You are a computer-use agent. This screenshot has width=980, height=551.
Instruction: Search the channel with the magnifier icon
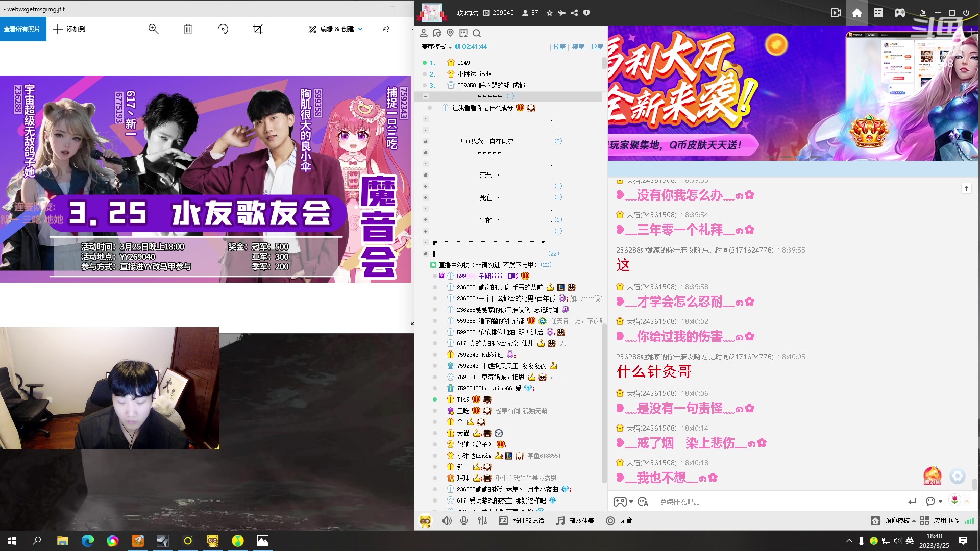pyautogui.click(x=477, y=33)
